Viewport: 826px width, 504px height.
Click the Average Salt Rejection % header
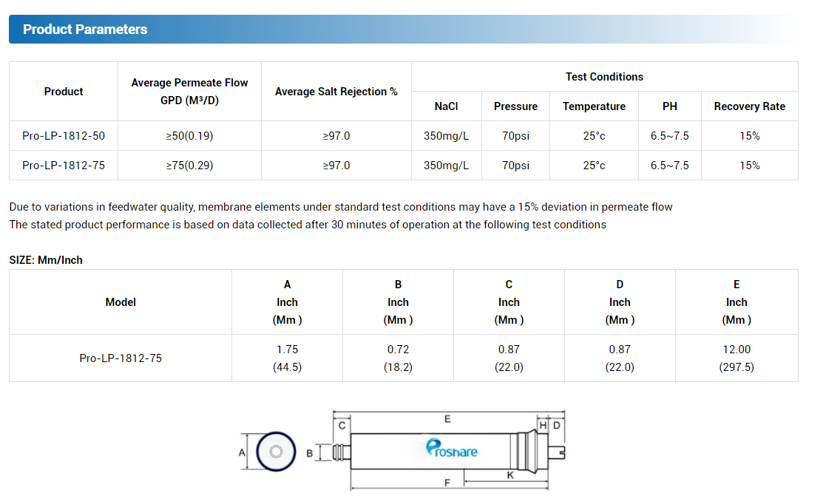(336, 92)
